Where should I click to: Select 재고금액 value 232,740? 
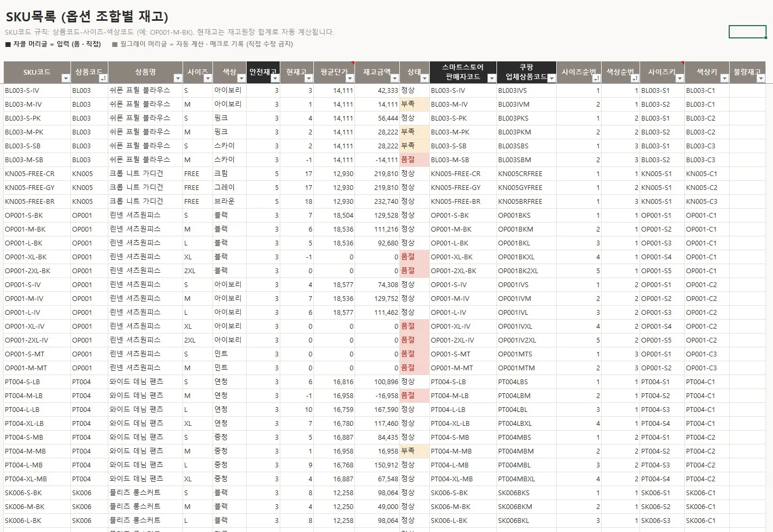click(x=377, y=202)
